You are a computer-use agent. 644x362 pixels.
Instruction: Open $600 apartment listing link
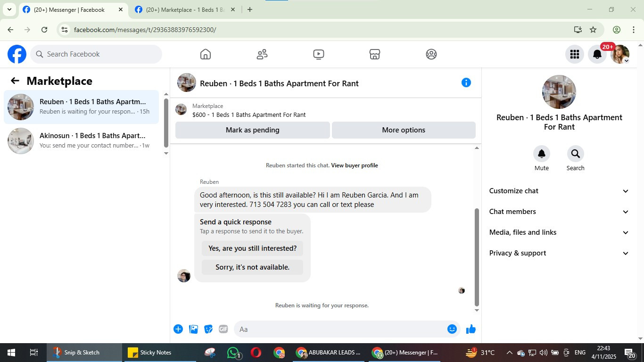click(249, 115)
